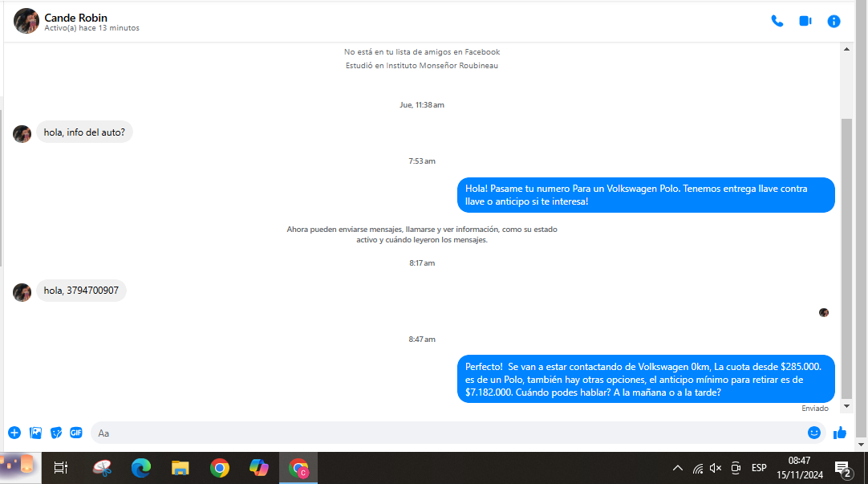Click the sent message about Volkswagen Polo
Image resolution: width=868 pixels, height=484 pixels.
(646, 195)
